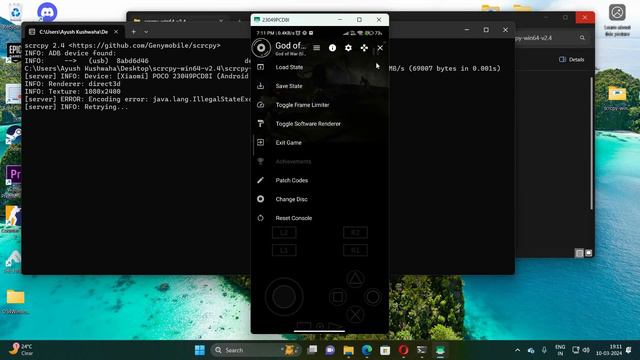Viewport: 640px width, 360px height.
Task: Click the Load State folder icon
Action: (x=260, y=67)
